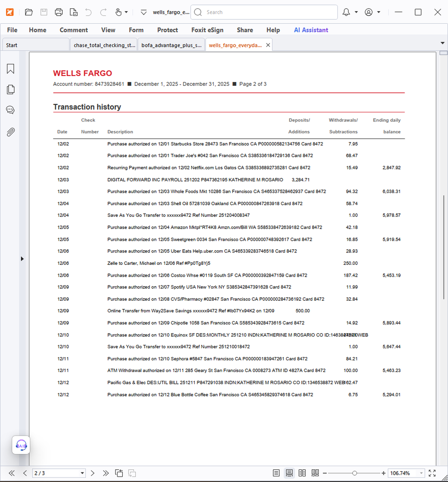Image resolution: width=448 pixels, height=482 pixels.
Task: Select Single Page view mode
Action: 276,473
